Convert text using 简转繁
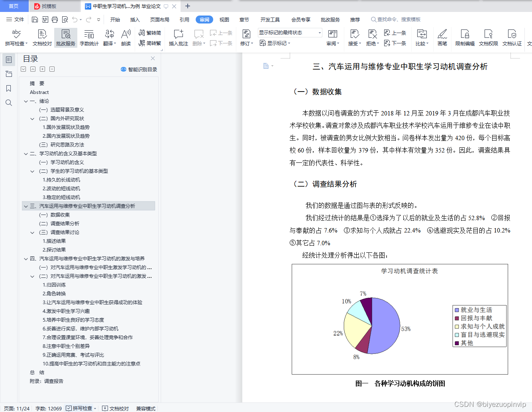The image size is (532, 412). pyautogui.click(x=150, y=43)
